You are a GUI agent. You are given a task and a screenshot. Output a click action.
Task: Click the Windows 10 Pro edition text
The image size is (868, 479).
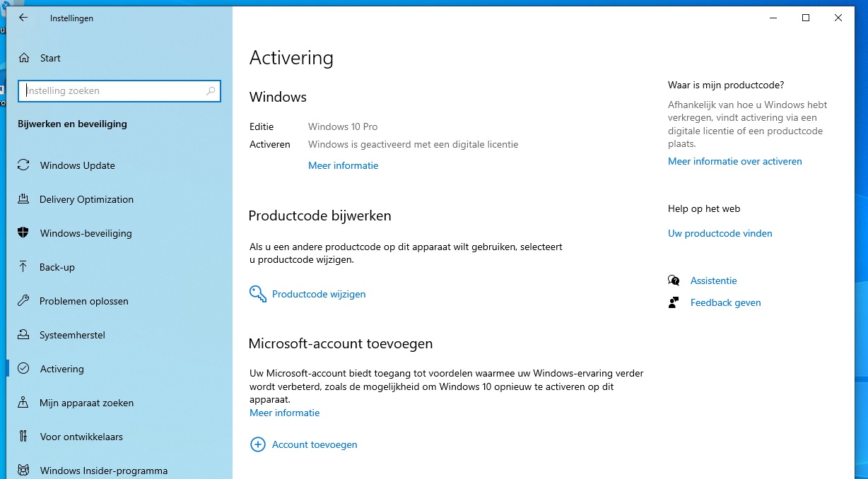(x=343, y=126)
